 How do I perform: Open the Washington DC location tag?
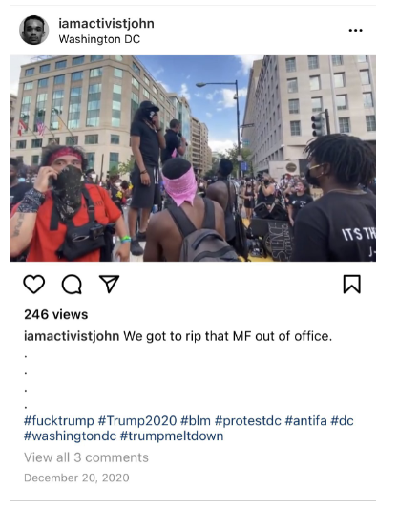click(x=99, y=39)
